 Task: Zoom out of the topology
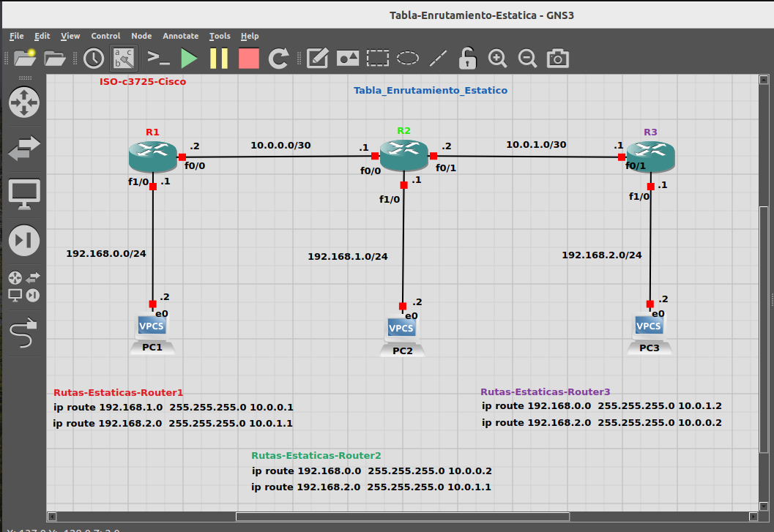pos(527,59)
